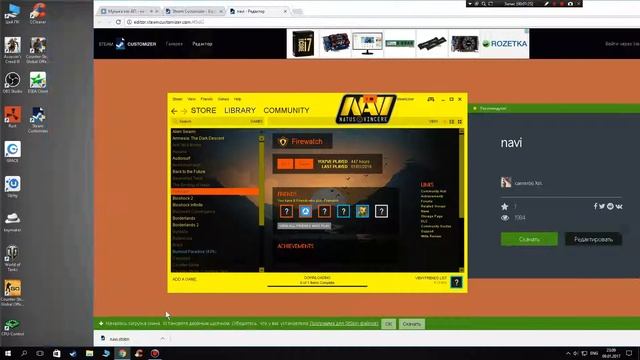Click OK in green notification bar
This screenshot has height=360, width=640.
coord(388,324)
